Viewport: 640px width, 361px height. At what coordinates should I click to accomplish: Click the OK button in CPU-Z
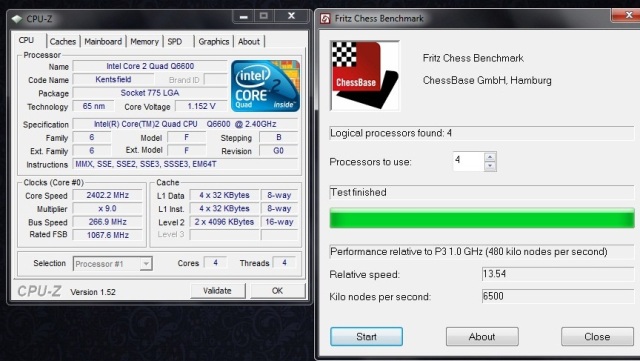coord(278,291)
